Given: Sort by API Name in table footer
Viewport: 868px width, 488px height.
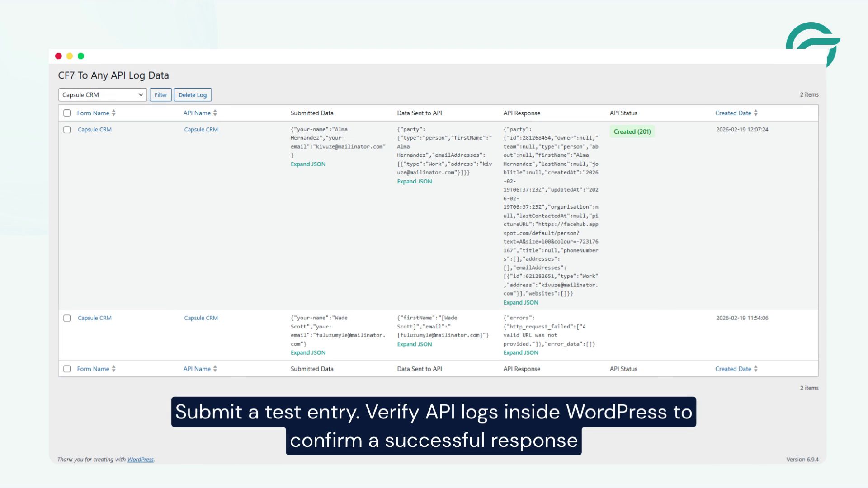Looking at the screenshot, I should [197, 369].
